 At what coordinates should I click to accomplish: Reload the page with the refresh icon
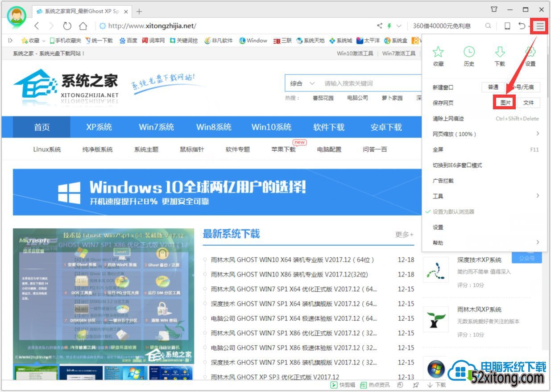[67, 26]
